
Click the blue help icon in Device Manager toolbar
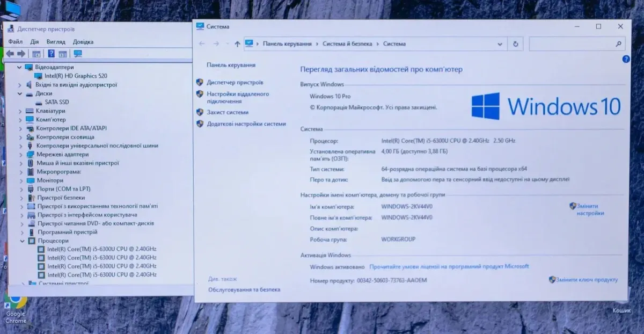click(x=52, y=54)
